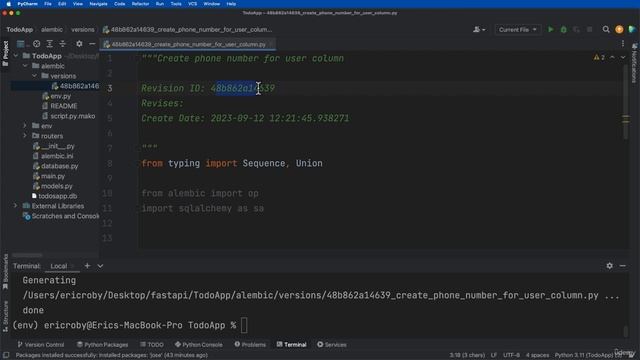Select the migration file editor tab

(x=188, y=44)
